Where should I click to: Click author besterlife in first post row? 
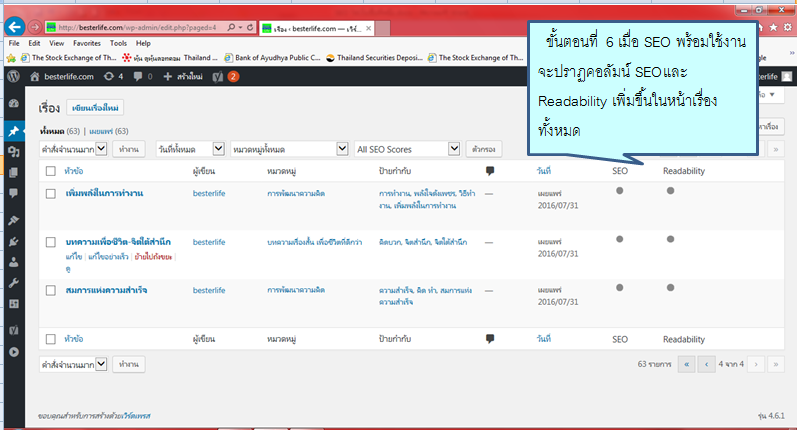[209, 193]
